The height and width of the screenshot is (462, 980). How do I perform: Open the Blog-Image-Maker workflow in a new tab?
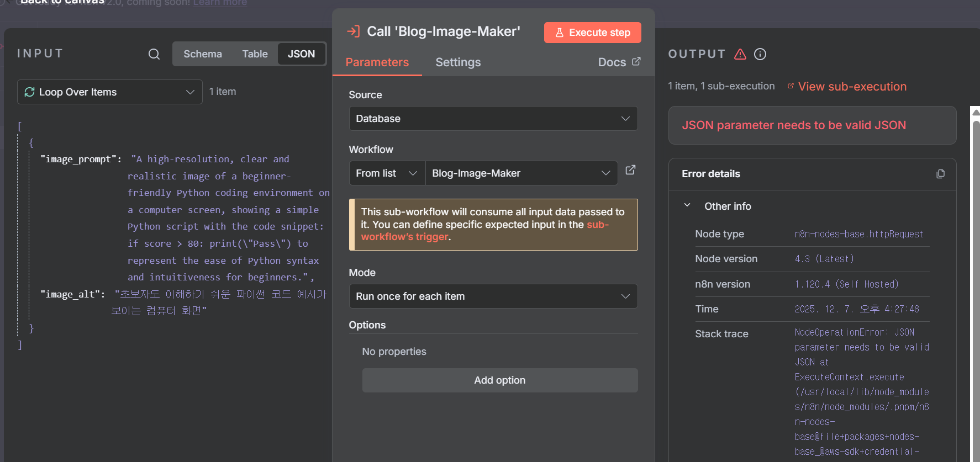click(x=630, y=170)
